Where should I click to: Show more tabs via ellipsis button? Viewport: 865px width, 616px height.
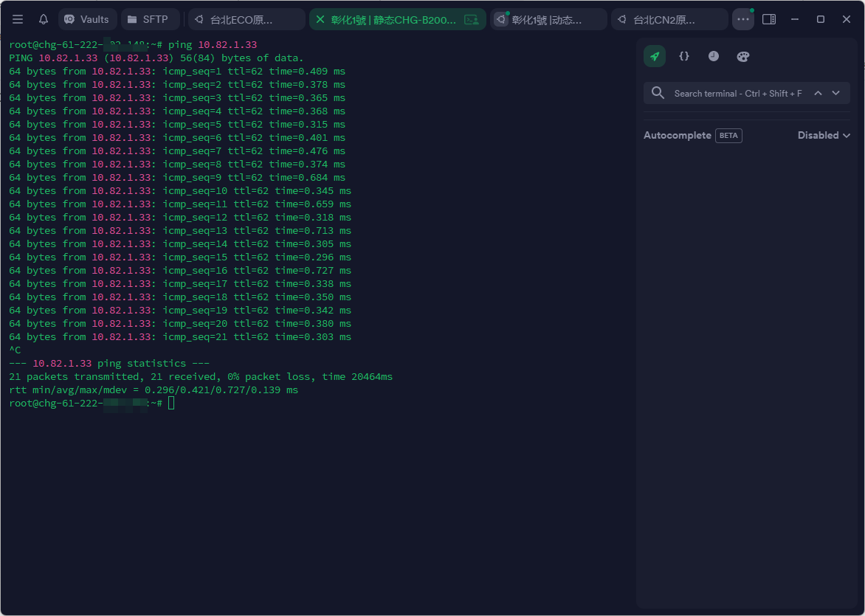pyautogui.click(x=742, y=19)
